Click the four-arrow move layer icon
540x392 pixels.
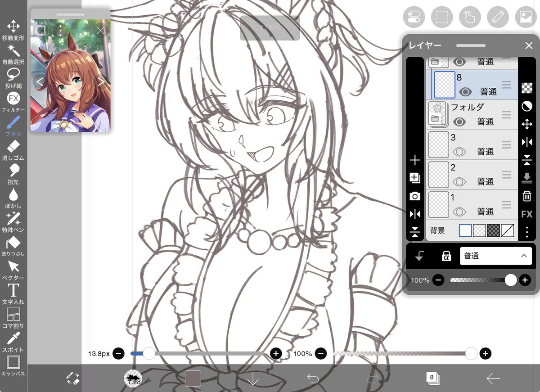(x=526, y=124)
